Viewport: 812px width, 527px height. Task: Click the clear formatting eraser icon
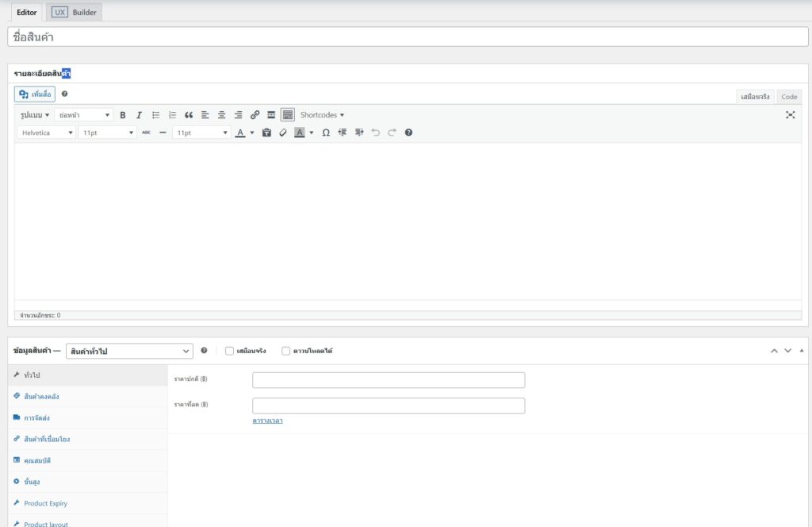click(283, 133)
